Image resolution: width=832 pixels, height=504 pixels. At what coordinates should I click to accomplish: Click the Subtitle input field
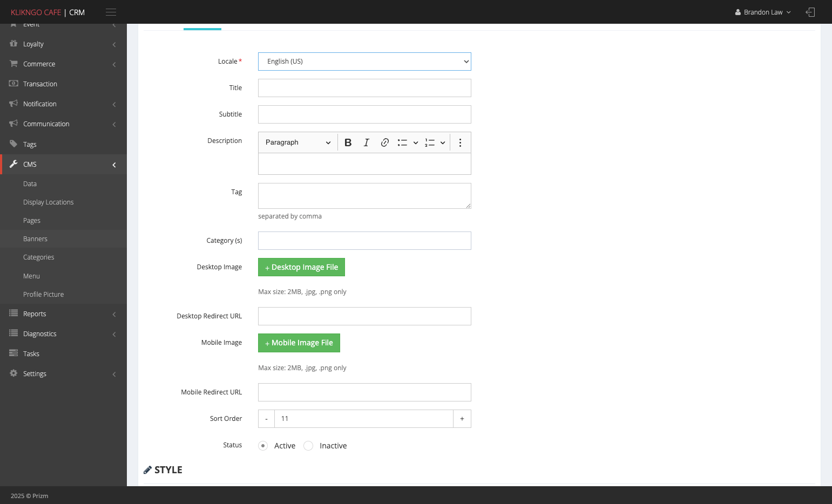(364, 114)
